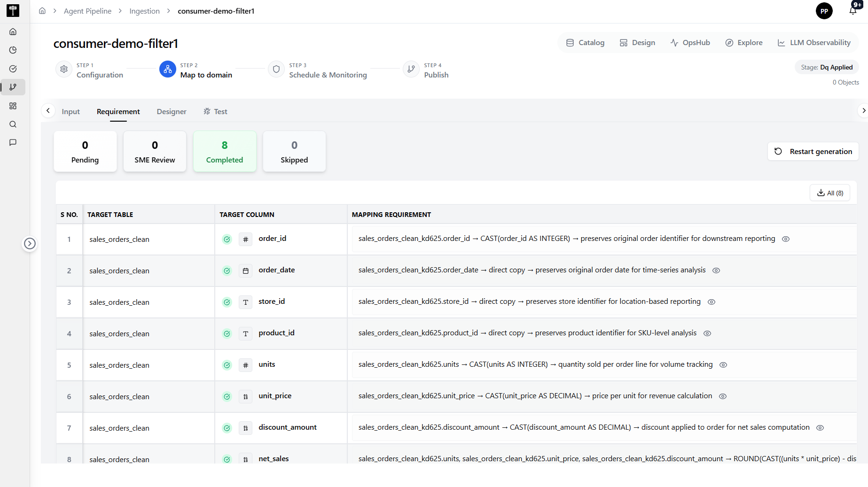View order_id mapping requirement via eye icon
868x487 pixels.
coord(786,239)
